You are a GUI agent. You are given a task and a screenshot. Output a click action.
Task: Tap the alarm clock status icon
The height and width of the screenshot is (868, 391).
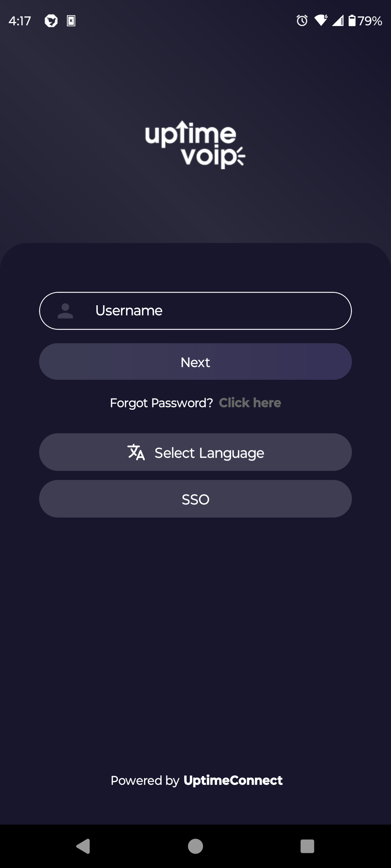pos(302,21)
